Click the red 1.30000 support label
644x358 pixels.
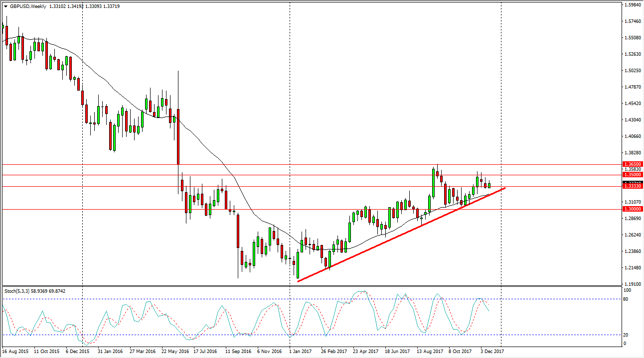coord(634,209)
